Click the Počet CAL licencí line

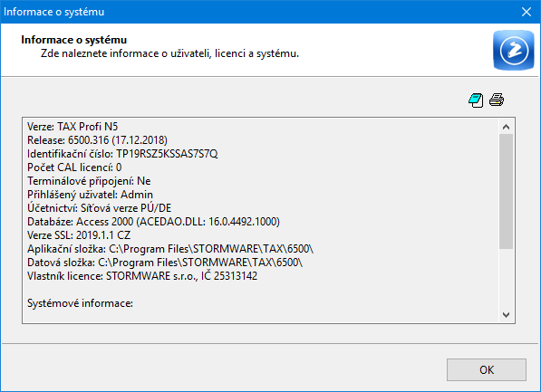(x=74, y=167)
